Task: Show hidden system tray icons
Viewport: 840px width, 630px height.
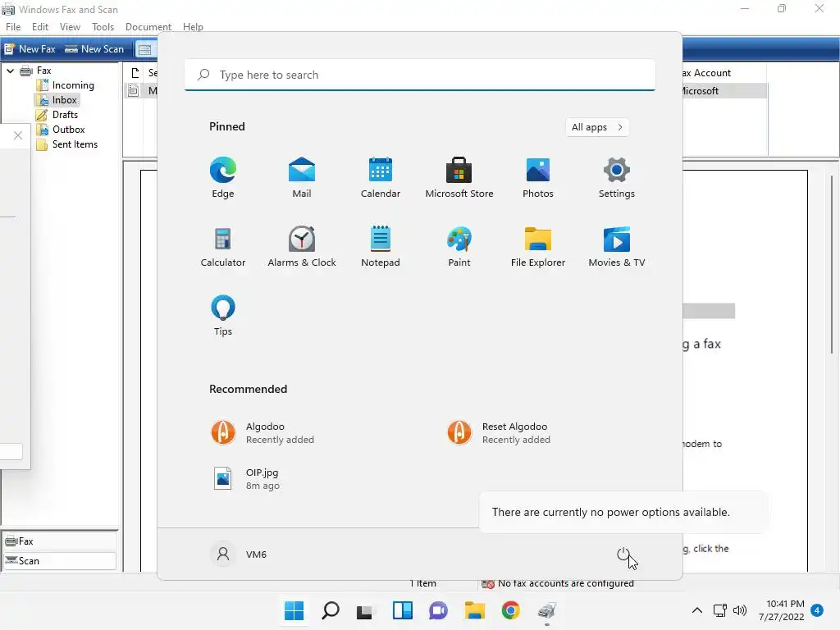Action: 697,610
